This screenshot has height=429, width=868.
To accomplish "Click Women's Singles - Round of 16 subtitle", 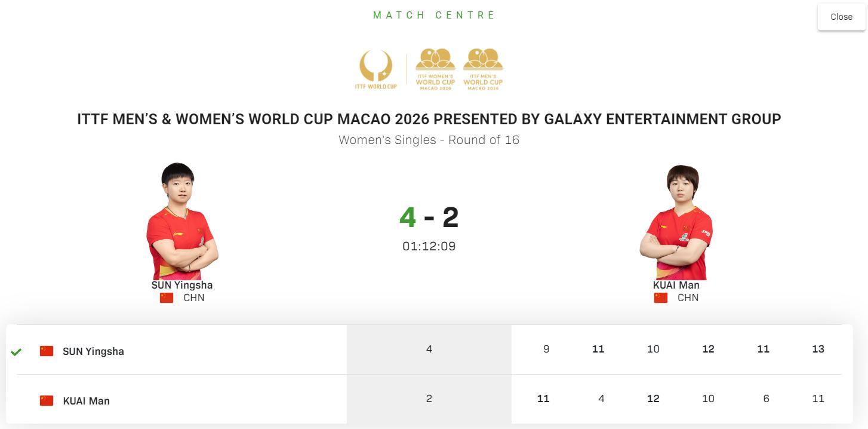I will click(429, 140).
